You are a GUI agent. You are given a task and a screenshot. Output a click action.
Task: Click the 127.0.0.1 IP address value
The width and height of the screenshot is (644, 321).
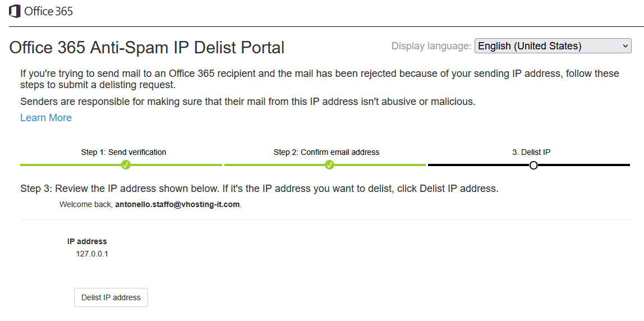tap(92, 254)
